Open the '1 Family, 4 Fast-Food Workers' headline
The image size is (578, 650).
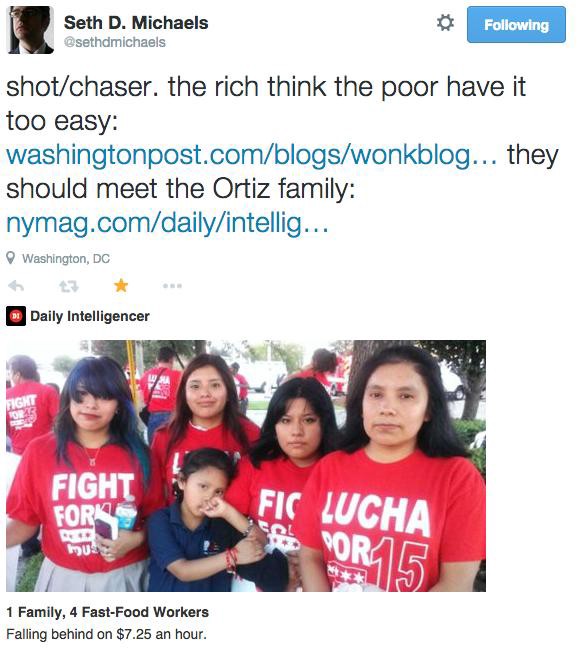pyautogui.click(x=107, y=612)
